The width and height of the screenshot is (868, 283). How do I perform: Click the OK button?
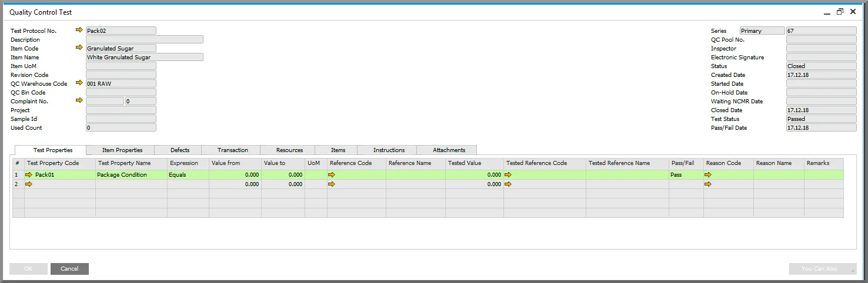pos(28,269)
